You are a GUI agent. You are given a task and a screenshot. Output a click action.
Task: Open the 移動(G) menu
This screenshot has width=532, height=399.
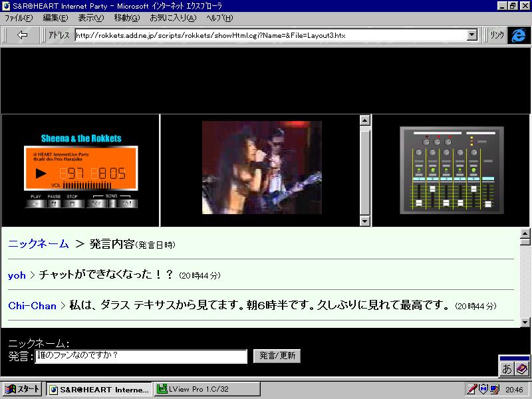[127, 19]
